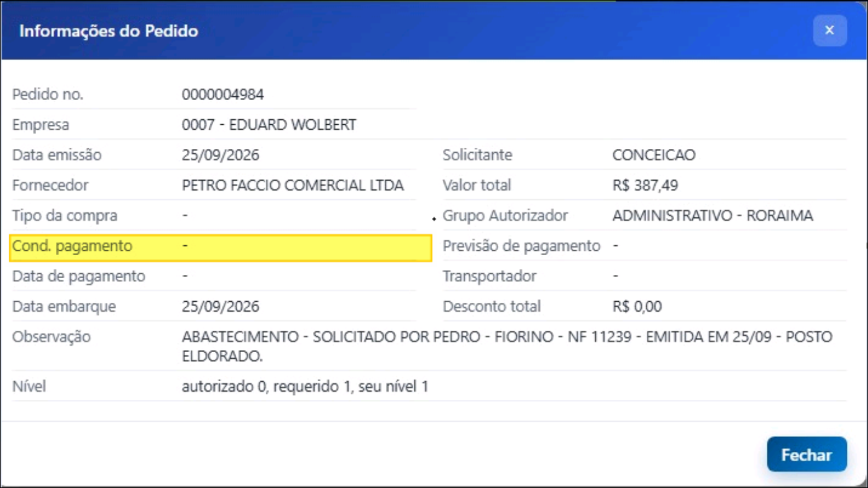Viewport: 868px width, 488px height.
Task: Select the discount value R$ 0,00
Action: 637,307
